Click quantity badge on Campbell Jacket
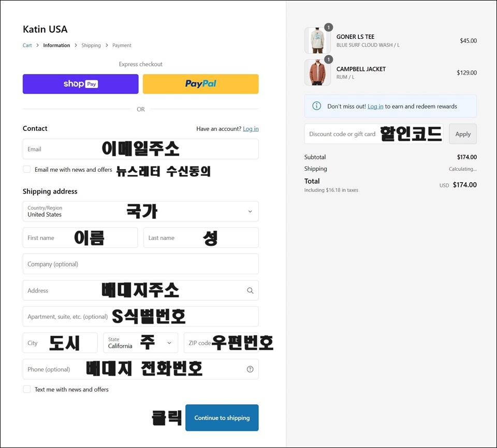 point(329,59)
